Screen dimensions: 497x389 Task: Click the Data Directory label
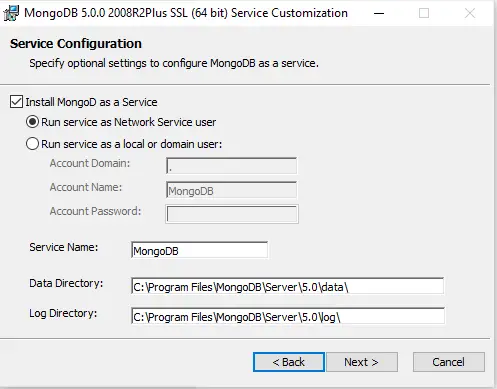coord(66,283)
